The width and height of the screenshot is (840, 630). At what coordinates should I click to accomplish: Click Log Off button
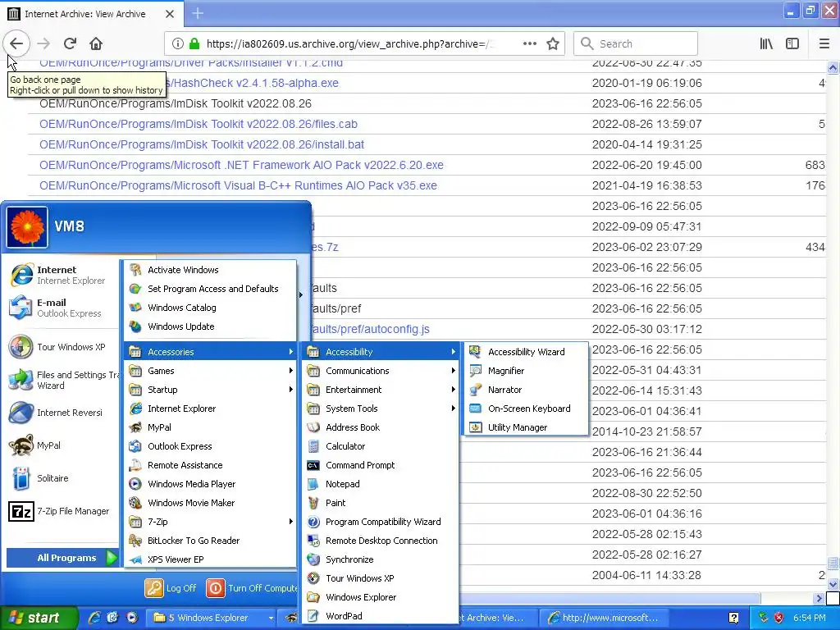click(x=171, y=587)
